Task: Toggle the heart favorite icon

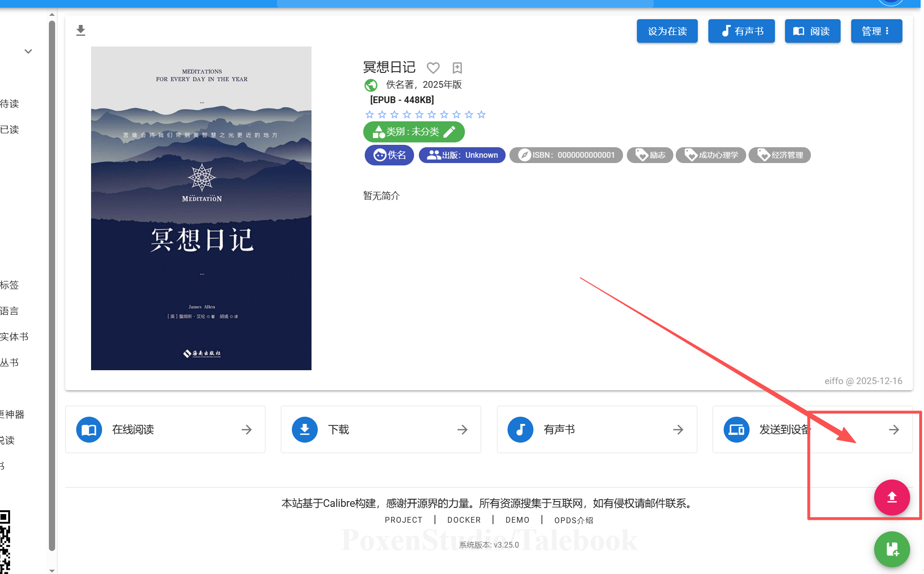Action: [x=433, y=68]
